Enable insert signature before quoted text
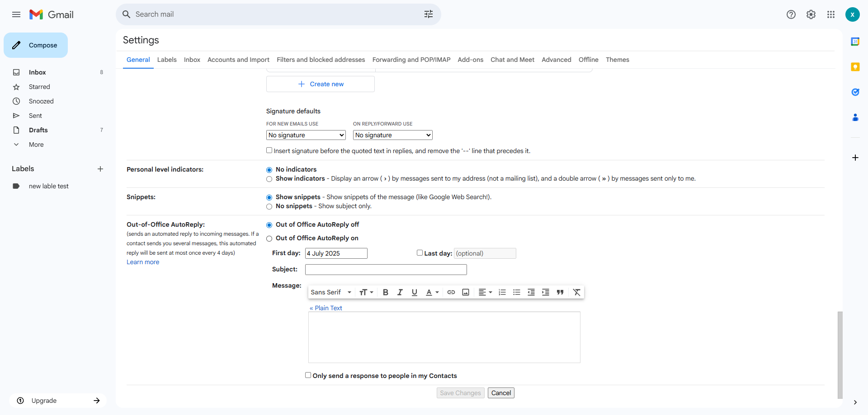This screenshot has height=415, width=868. click(269, 150)
